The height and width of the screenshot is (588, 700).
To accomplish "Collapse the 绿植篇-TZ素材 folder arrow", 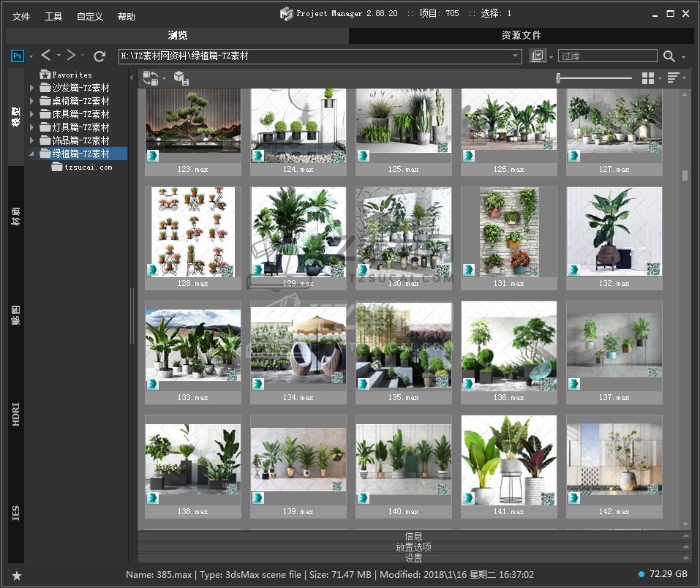I will 32,154.
